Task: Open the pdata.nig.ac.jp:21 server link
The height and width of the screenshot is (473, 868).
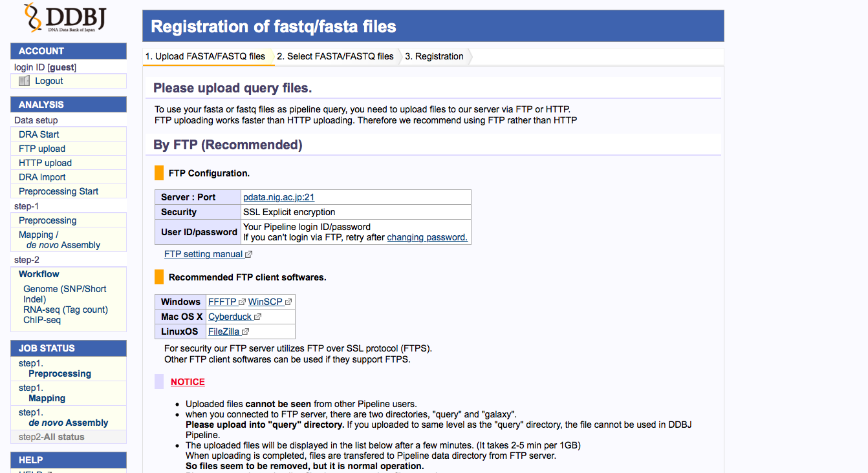Action: 278,198
